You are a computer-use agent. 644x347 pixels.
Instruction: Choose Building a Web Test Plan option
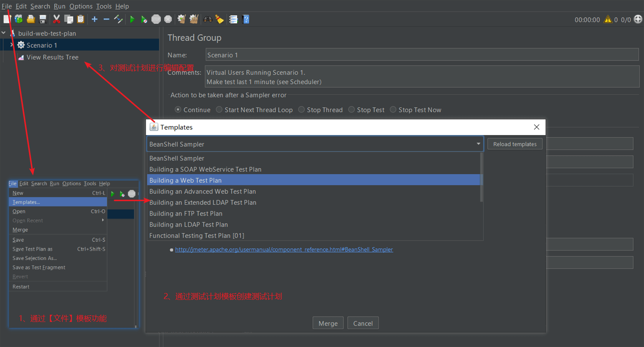click(x=314, y=180)
